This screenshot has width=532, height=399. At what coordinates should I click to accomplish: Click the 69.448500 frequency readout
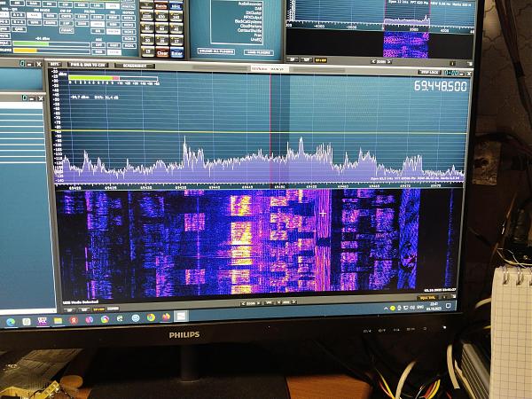[440, 87]
